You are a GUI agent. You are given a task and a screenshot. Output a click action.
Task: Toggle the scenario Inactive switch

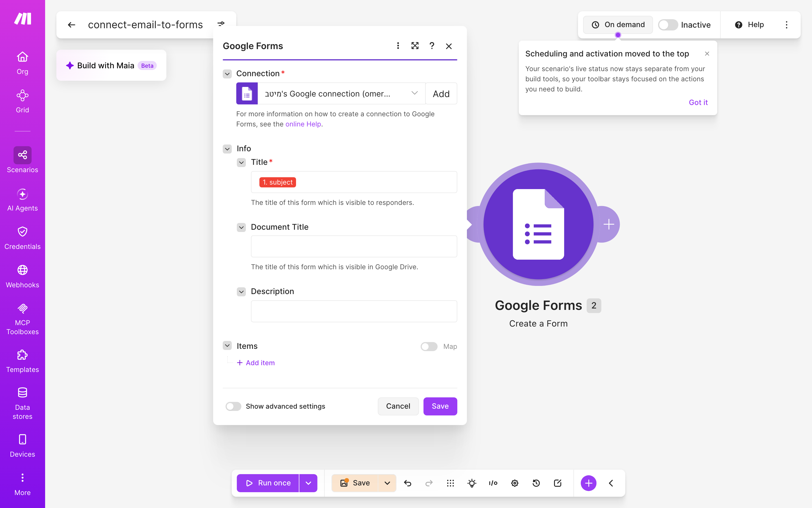point(668,25)
